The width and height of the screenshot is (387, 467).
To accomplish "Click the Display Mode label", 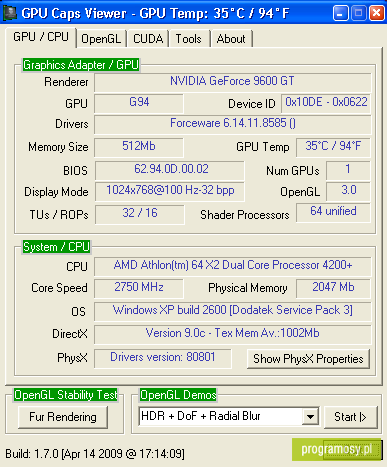I will click(x=56, y=192).
